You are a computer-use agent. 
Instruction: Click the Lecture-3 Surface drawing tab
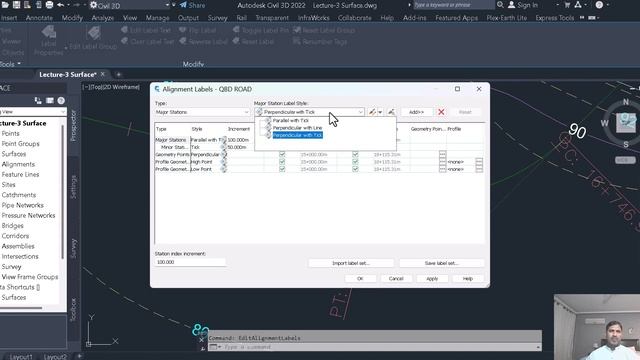coord(68,74)
